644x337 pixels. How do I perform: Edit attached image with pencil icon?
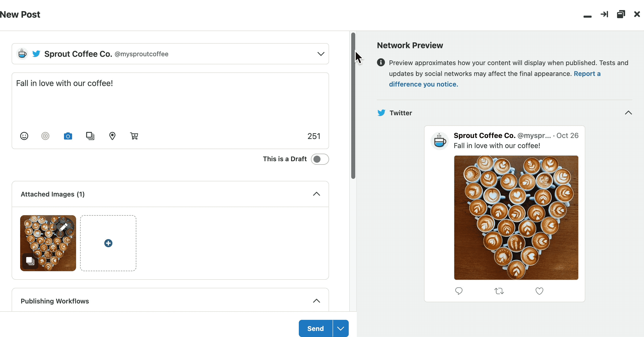coord(63,227)
